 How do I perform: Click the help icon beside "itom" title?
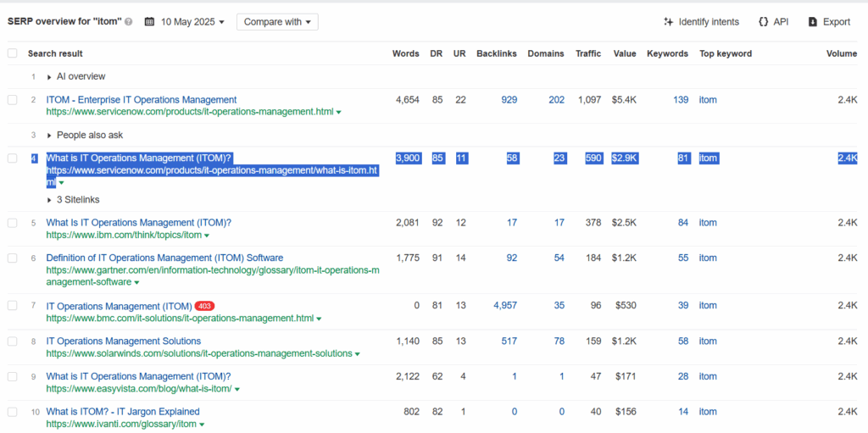pyautogui.click(x=129, y=22)
